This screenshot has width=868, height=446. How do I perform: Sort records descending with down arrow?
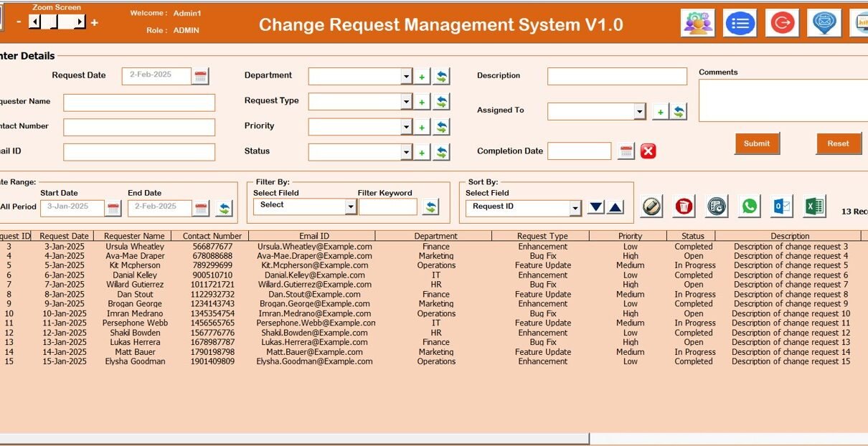pos(595,208)
